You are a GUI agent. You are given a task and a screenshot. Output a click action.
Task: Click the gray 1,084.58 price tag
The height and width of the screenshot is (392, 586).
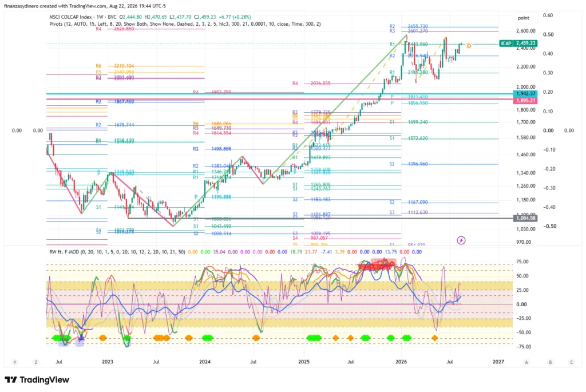(526, 218)
